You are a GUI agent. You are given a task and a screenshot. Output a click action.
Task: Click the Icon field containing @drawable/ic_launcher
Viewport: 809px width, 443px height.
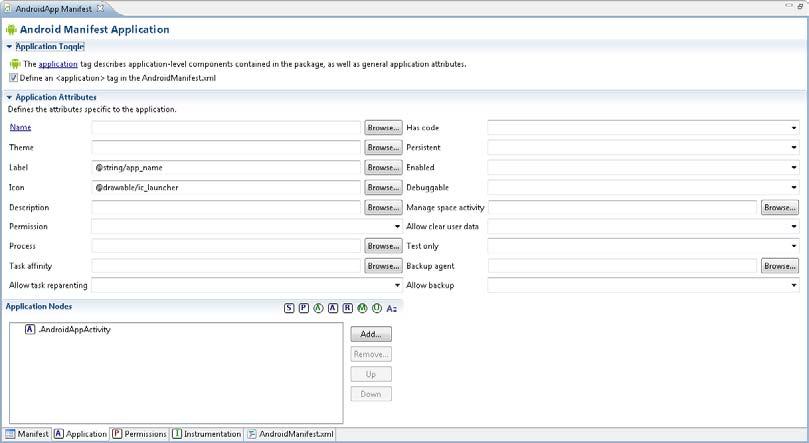[226, 188]
